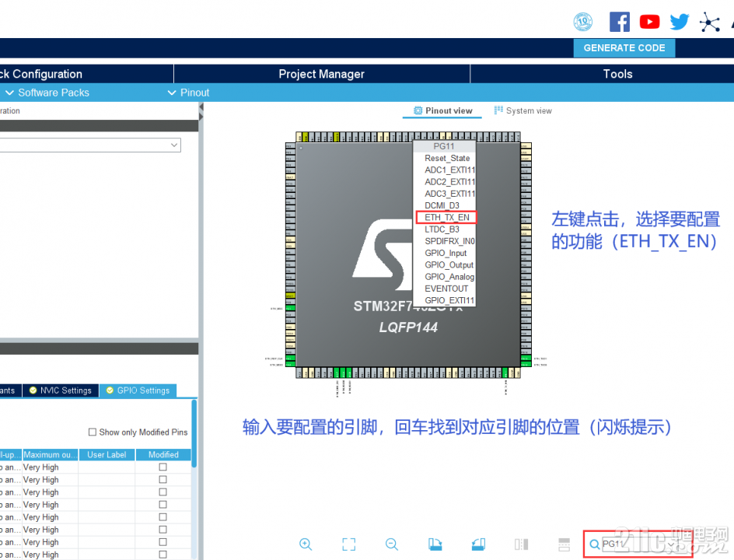Open the NVIC Settings tab

(61, 390)
